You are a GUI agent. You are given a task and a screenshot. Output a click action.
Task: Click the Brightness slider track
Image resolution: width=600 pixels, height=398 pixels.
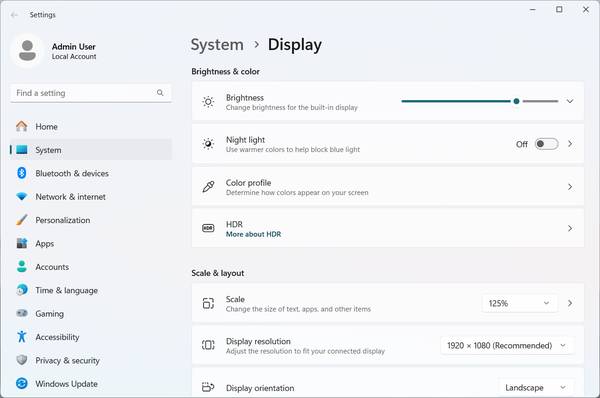click(x=480, y=101)
